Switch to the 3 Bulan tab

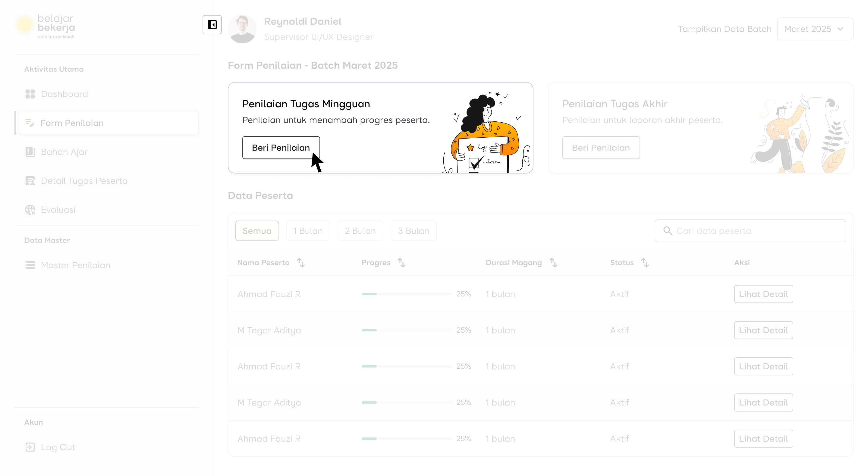(413, 231)
